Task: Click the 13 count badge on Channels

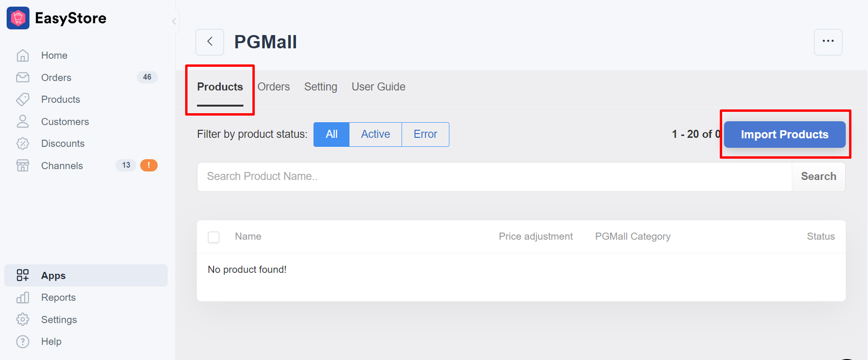Action: coord(126,165)
